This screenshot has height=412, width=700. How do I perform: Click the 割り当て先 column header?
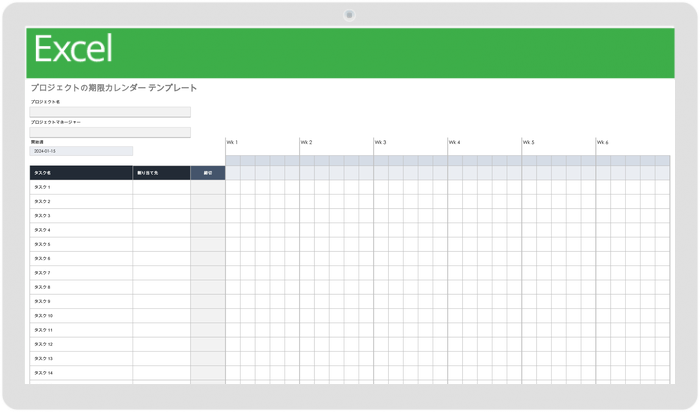tap(162, 173)
